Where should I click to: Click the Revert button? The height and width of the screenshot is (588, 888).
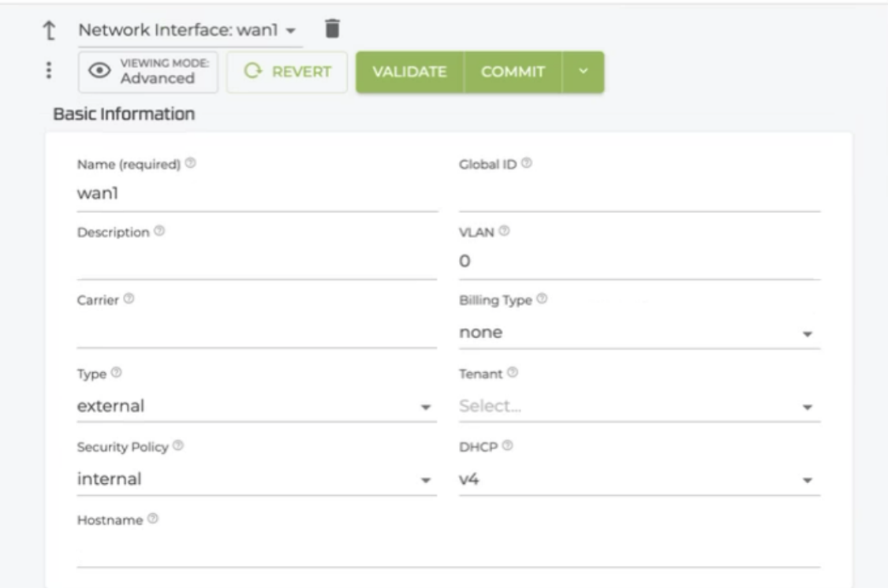[287, 72]
